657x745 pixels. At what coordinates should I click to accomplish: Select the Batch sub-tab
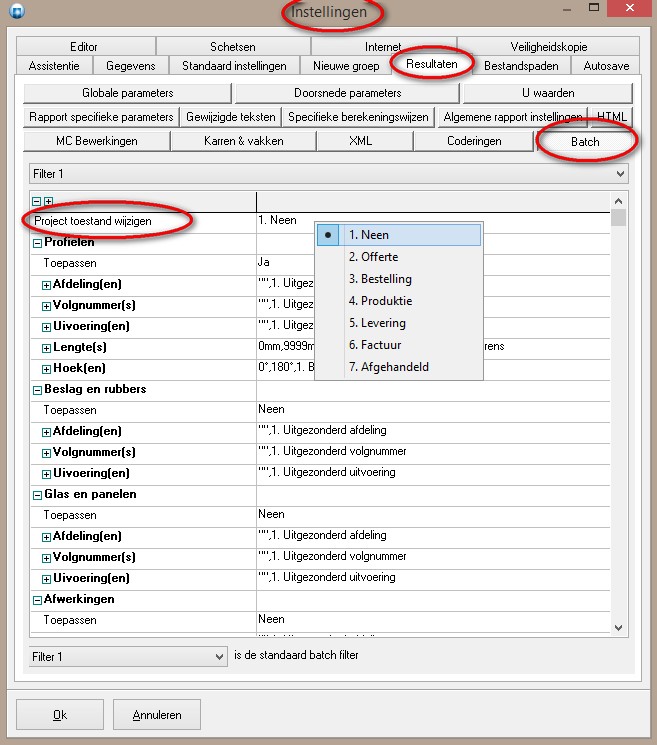(x=585, y=142)
